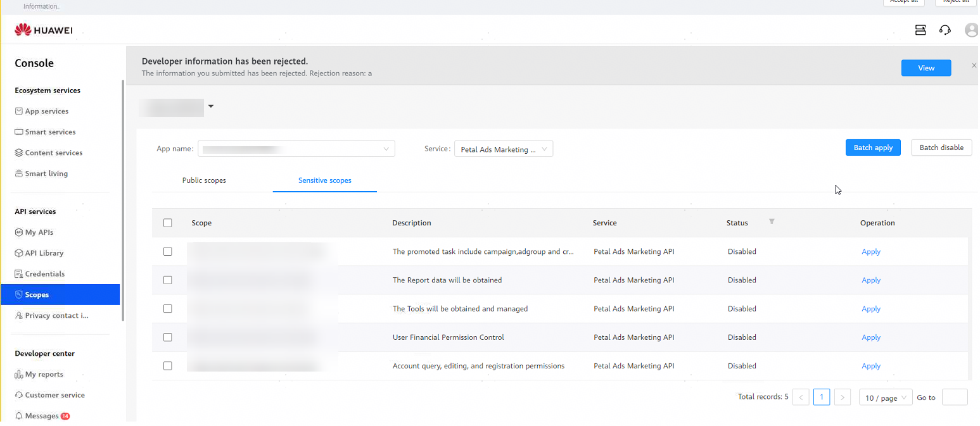Screen dimensions: 980x426
Task: Open My reports in Developer center
Action: click(x=44, y=374)
